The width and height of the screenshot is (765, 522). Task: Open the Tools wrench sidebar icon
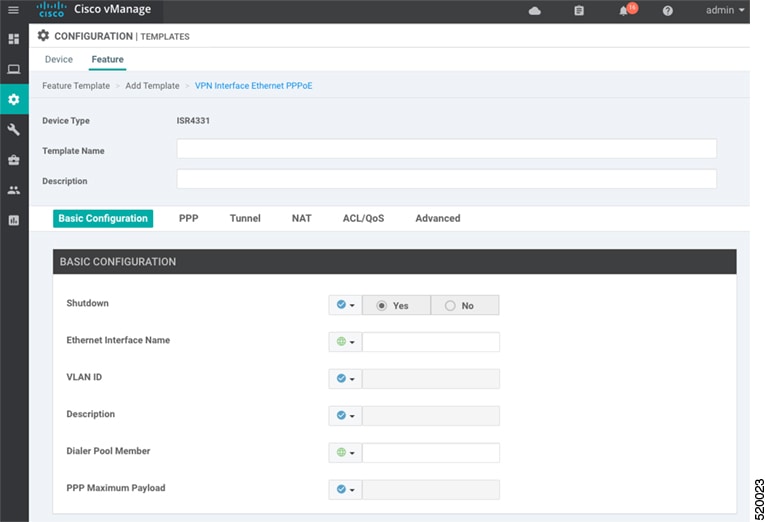[14, 129]
